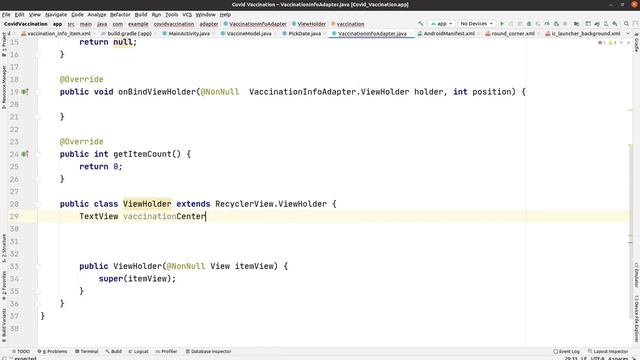Toggle the Favorites tool window
The width and height of the screenshot is (640, 360).
click(x=4, y=285)
